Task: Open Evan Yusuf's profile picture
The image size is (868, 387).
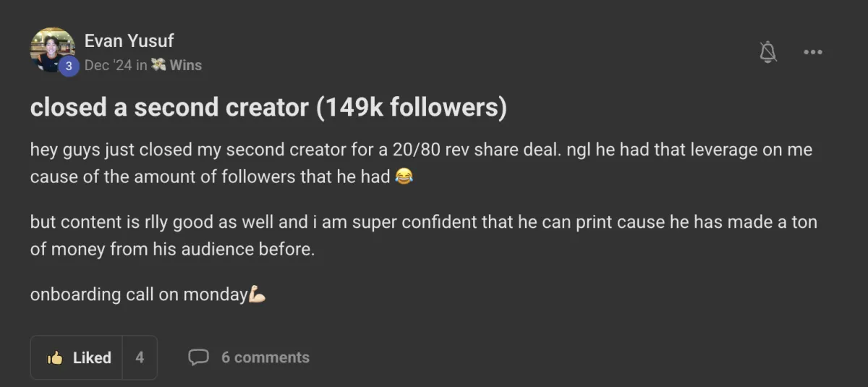Action: point(51,48)
